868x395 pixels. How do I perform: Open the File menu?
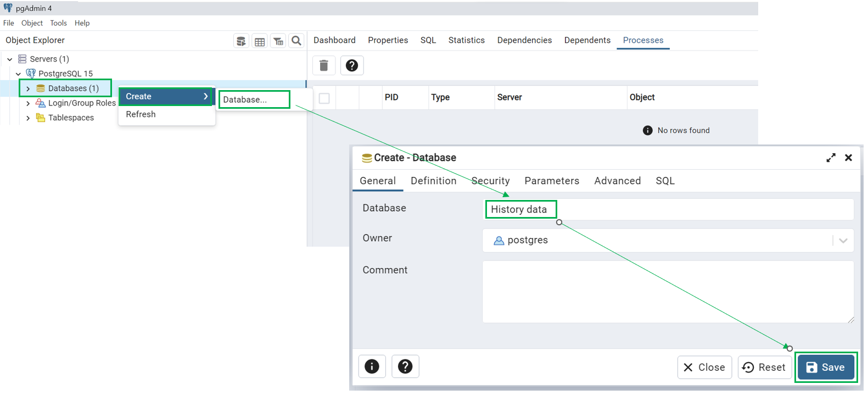click(x=9, y=23)
